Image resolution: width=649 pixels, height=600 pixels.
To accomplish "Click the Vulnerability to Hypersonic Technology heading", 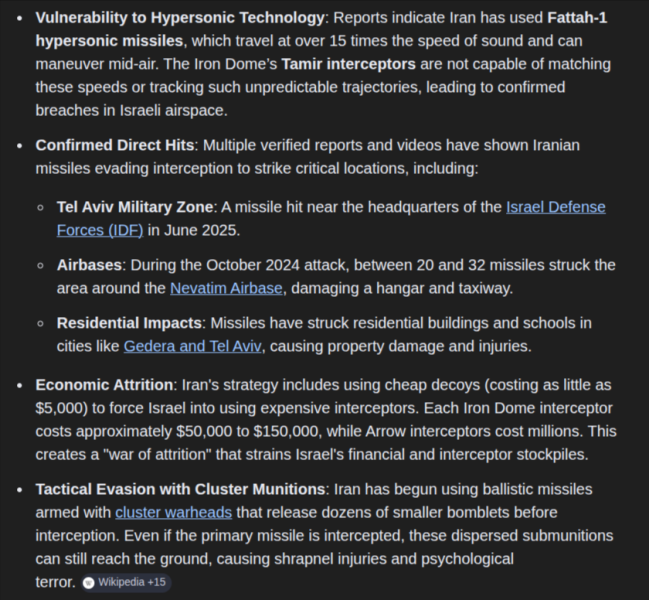I will click(180, 18).
